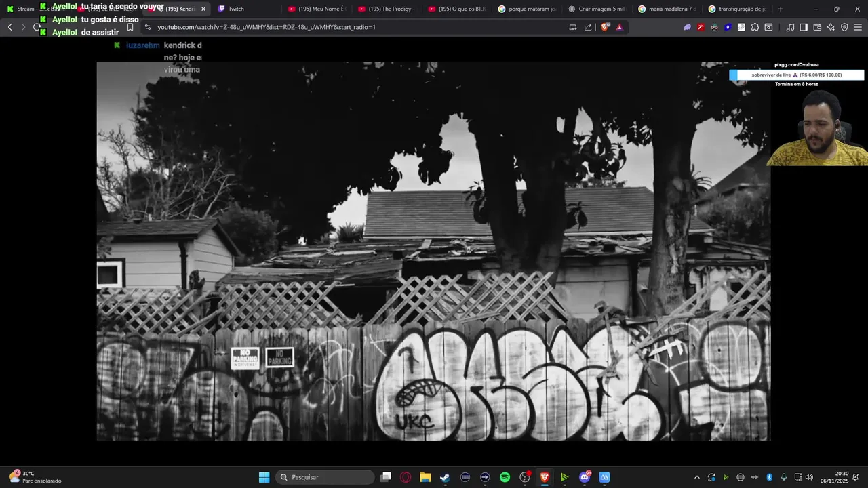Click the sync status tray icon
The height and width of the screenshot is (488, 868).
coord(711,477)
